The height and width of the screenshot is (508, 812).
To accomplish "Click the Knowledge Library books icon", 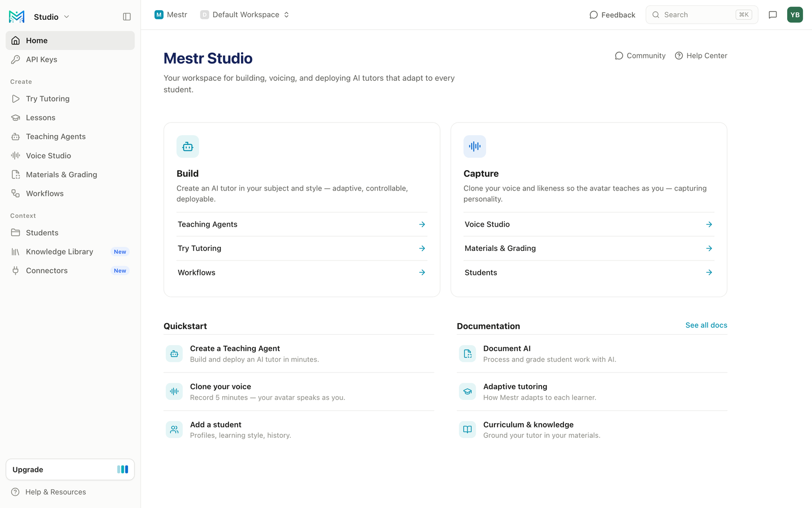I will pyautogui.click(x=16, y=251).
